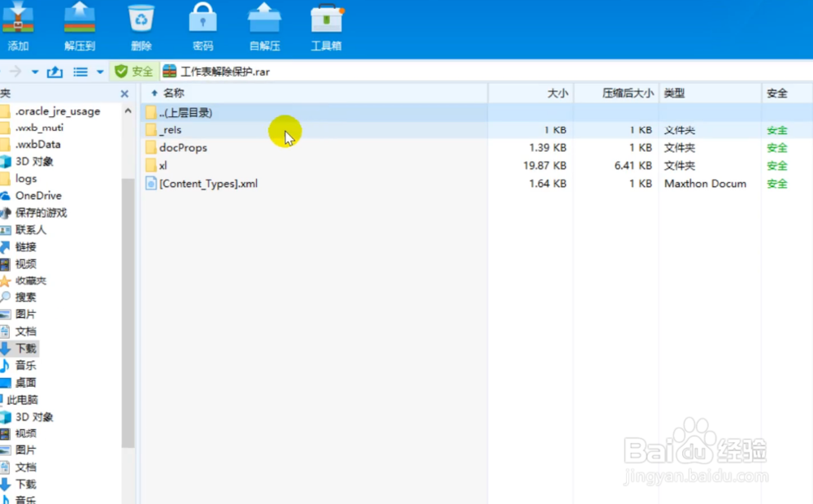
Task: Sort by the 大小 column header
Action: pyautogui.click(x=531, y=93)
